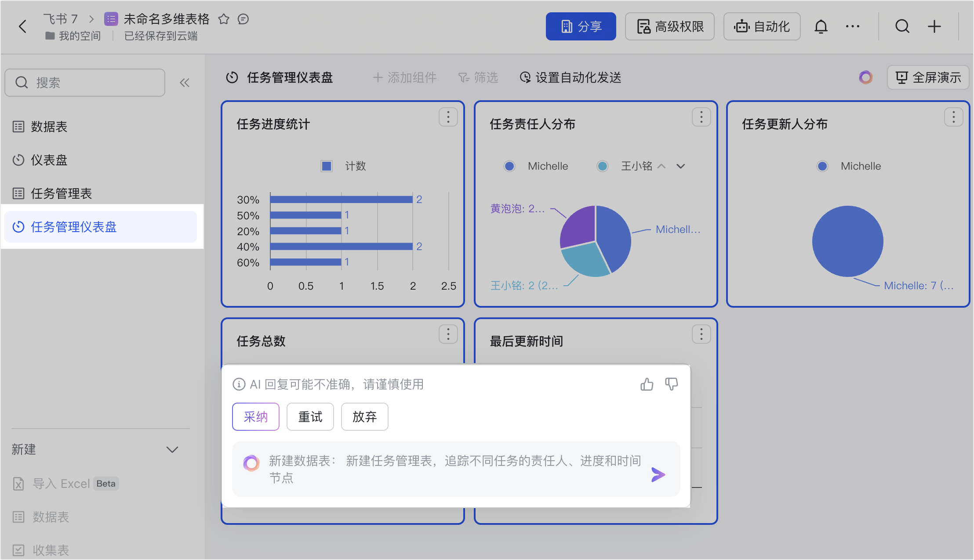Open more menu on 最后更新时间 card
Image resolution: width=974 pixels, height=560 pixels.
pos(701,335)
